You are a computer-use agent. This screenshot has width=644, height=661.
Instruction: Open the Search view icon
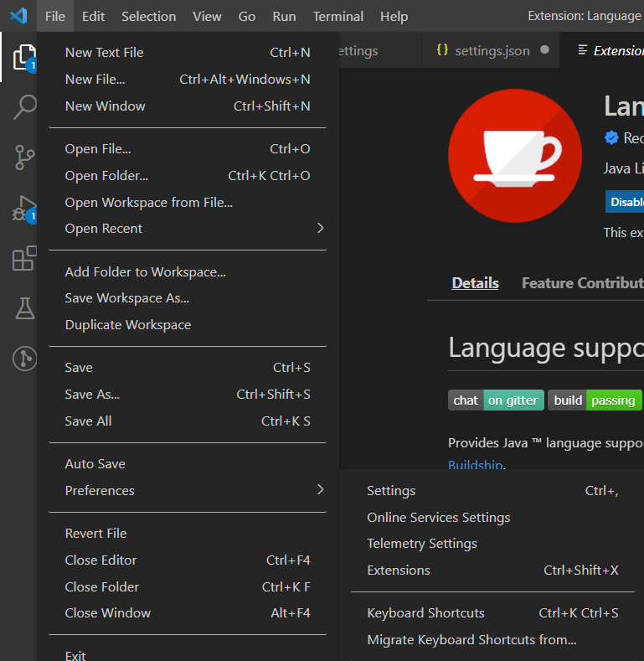pyautogui.click(x=25, y=107)
